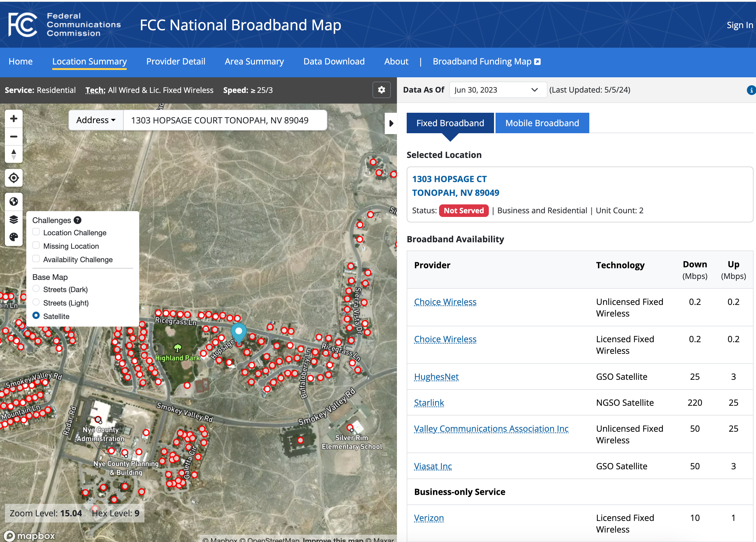Click the Provider column header

tap(432, 265)
